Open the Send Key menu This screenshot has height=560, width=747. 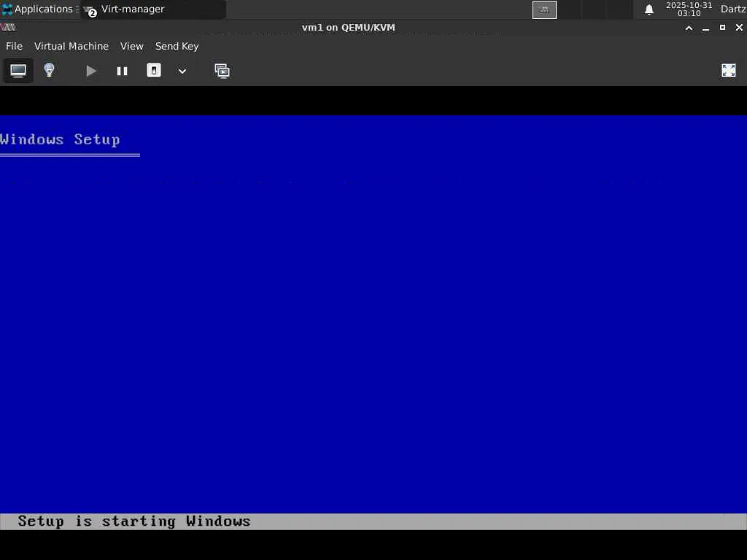pyautogui.click(x=177, y=46)
